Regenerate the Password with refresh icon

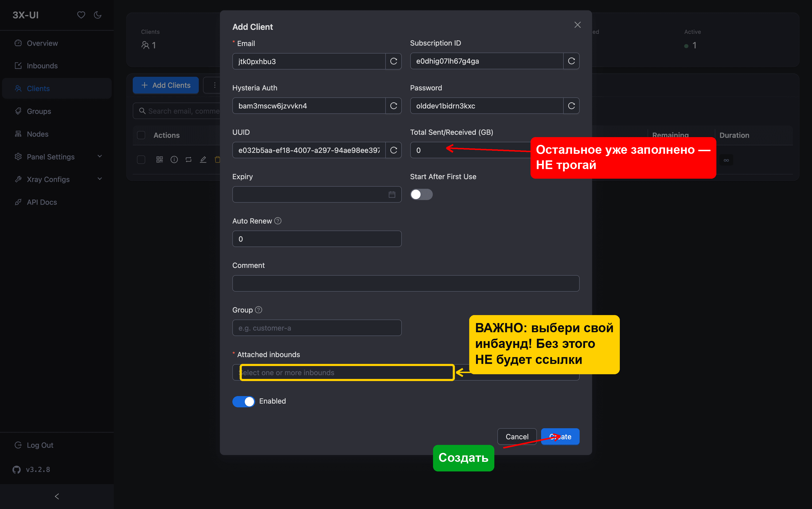(x=571, y=106)
